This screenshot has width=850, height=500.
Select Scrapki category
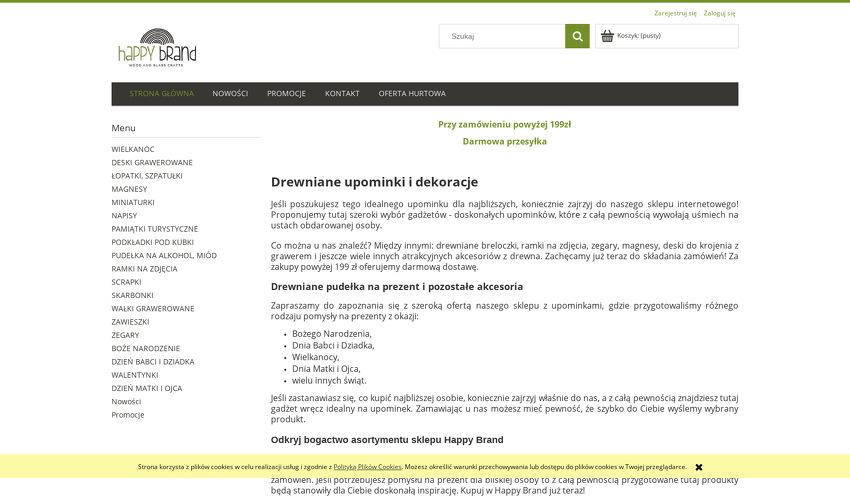coord(126,282)
